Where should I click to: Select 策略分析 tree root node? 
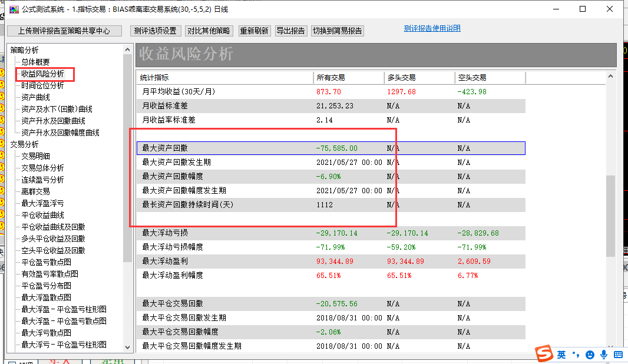pos(24,50)
